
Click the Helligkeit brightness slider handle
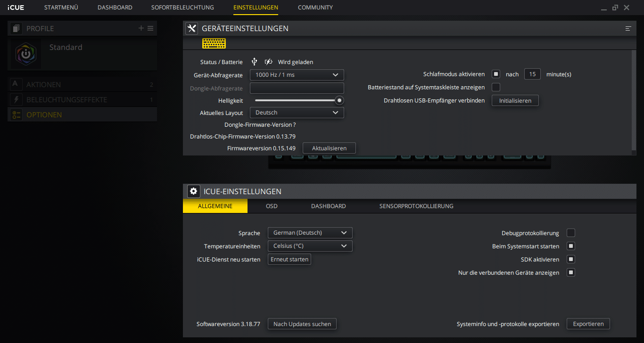(339, 100)
